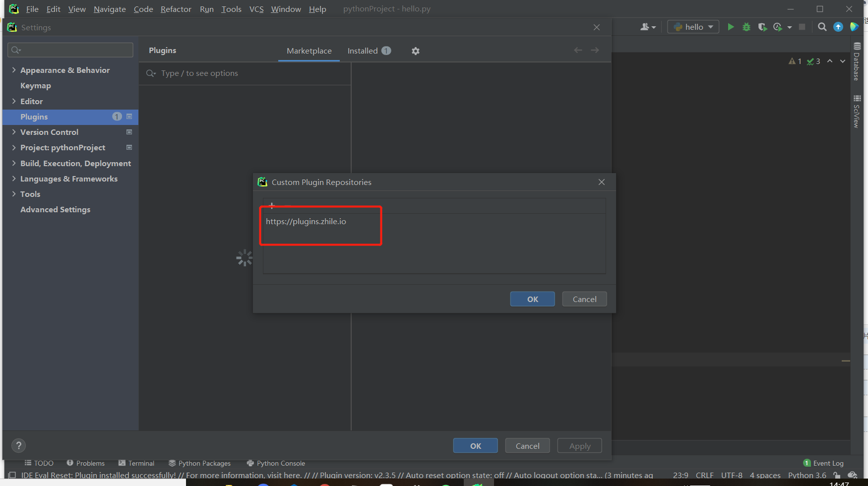
Task: Expand Build, Execution, Deployment node
Action: click(14, 163)
